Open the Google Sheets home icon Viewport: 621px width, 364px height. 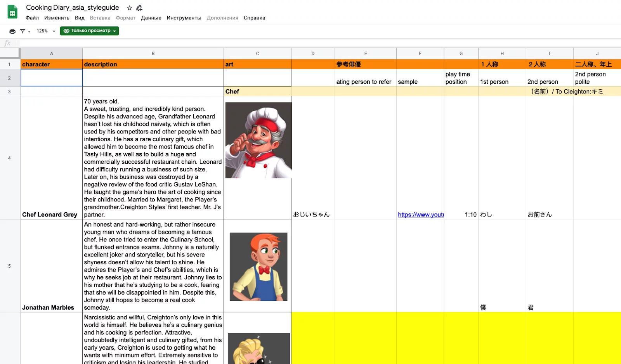pos(12,12)
